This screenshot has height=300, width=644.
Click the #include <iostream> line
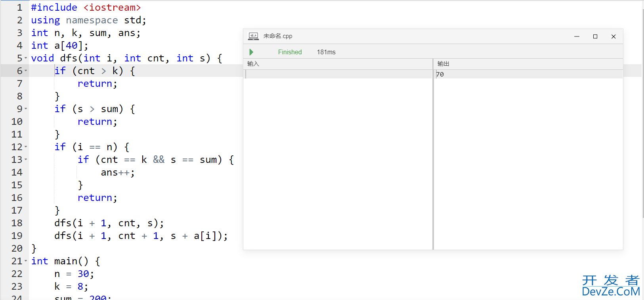click(x=86, y=8)
